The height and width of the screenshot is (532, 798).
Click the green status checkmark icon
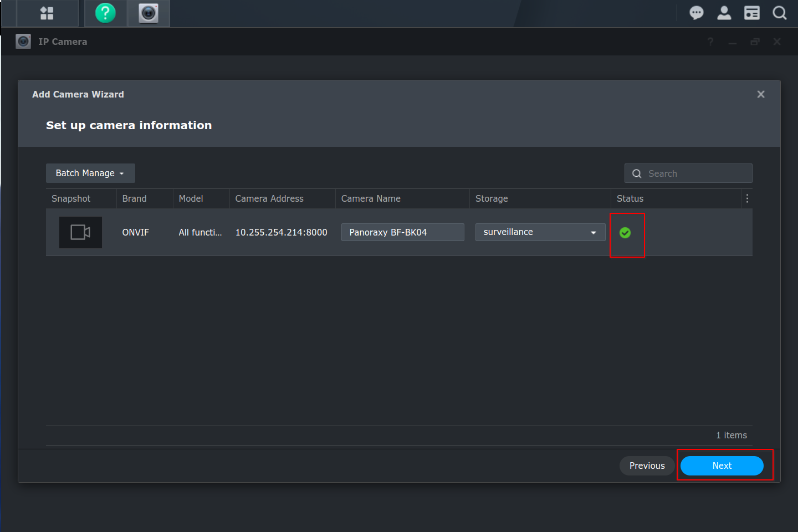coord(625,233)
